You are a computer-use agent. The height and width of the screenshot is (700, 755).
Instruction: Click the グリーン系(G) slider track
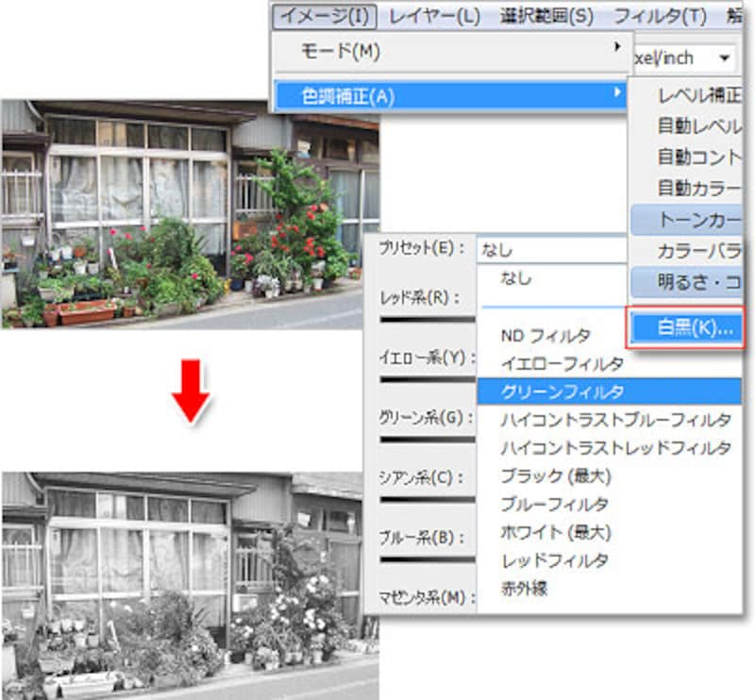click(x=427, y=438)
